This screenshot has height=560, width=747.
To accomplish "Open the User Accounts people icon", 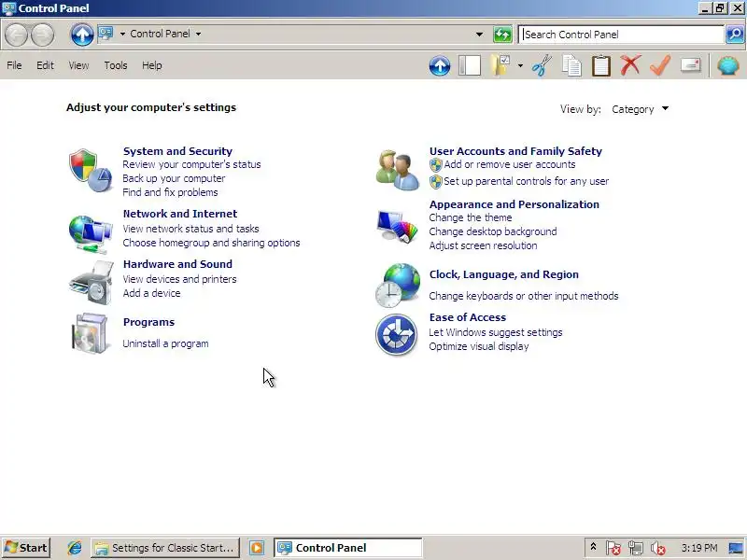I will 398,170.
